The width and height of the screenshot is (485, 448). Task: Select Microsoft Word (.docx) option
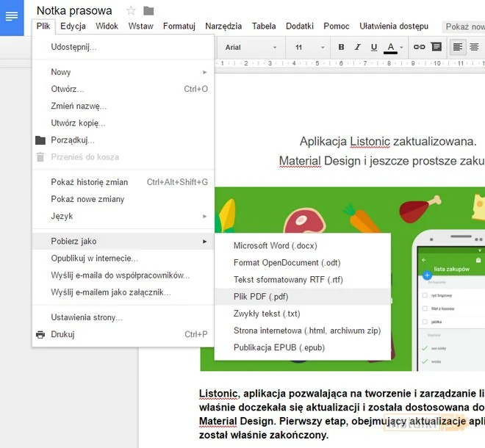(275, 245)
